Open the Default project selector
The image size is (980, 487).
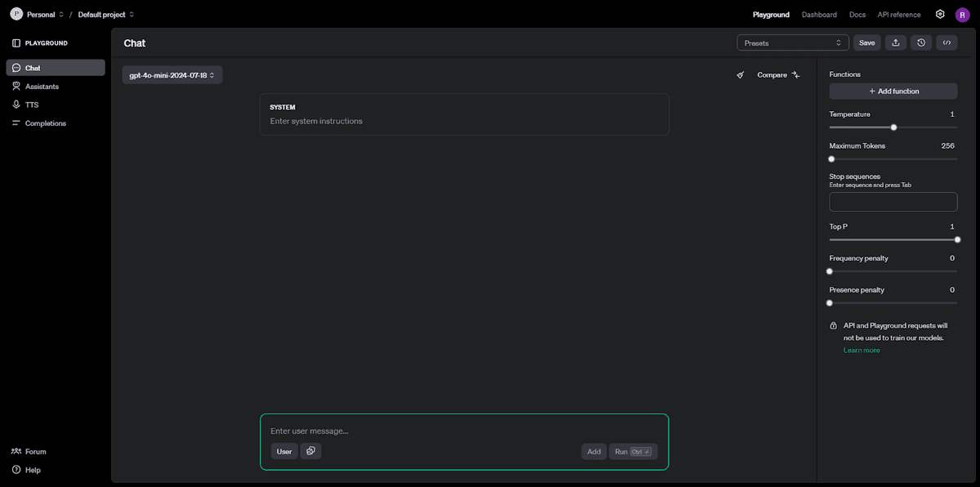pyautogui.click(x=106, y=15)
